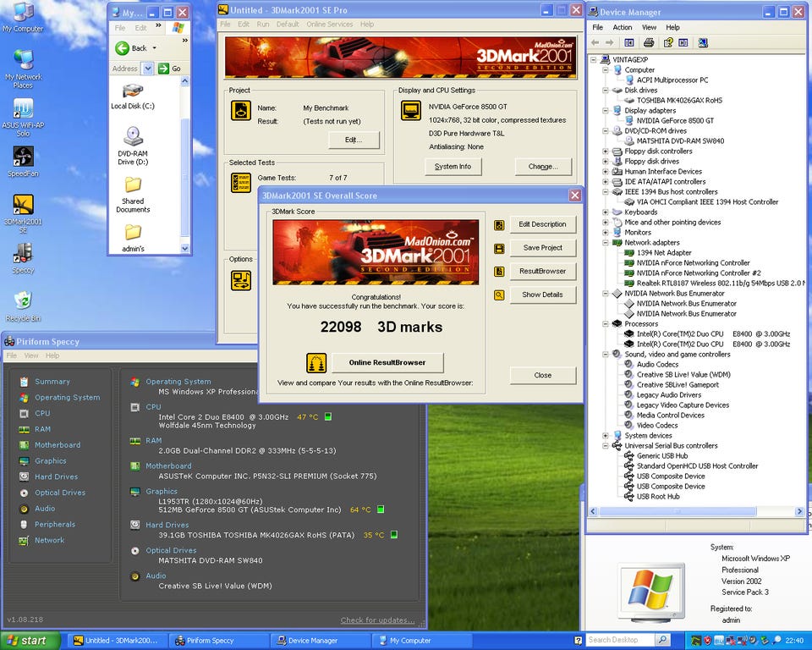812x650 pixels.
Task: Click the Save Project button
Action: pos(543,248)
